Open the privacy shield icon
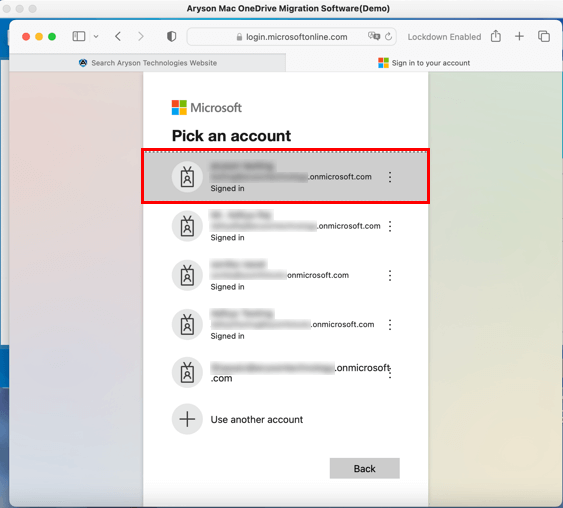The image size is (563, 508). point(171,36)
